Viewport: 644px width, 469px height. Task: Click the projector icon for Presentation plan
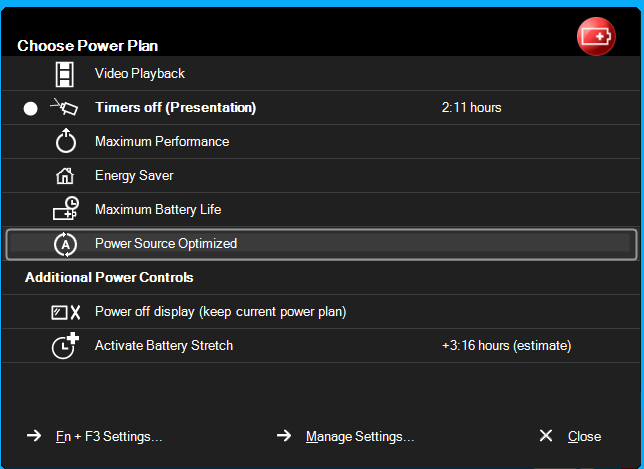pos(64,108)
